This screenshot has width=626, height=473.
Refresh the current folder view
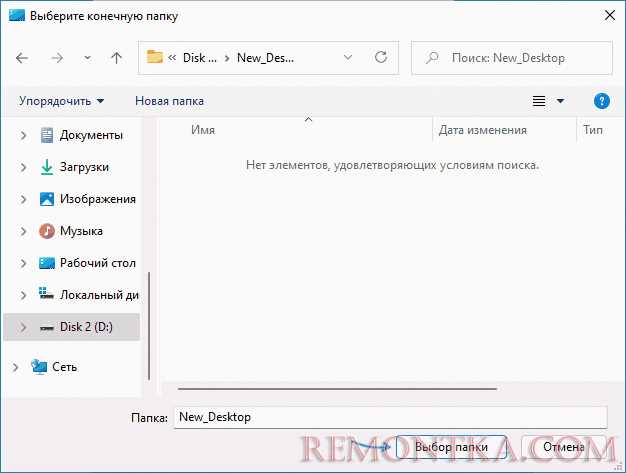[x=381, y=57]
